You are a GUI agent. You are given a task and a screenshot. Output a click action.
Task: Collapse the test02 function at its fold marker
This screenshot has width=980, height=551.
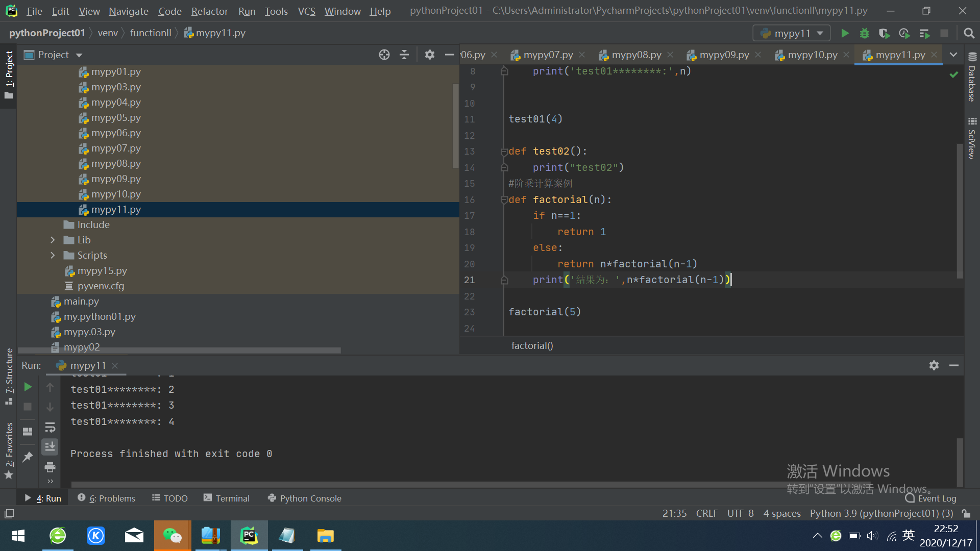(x=504, y=152)
